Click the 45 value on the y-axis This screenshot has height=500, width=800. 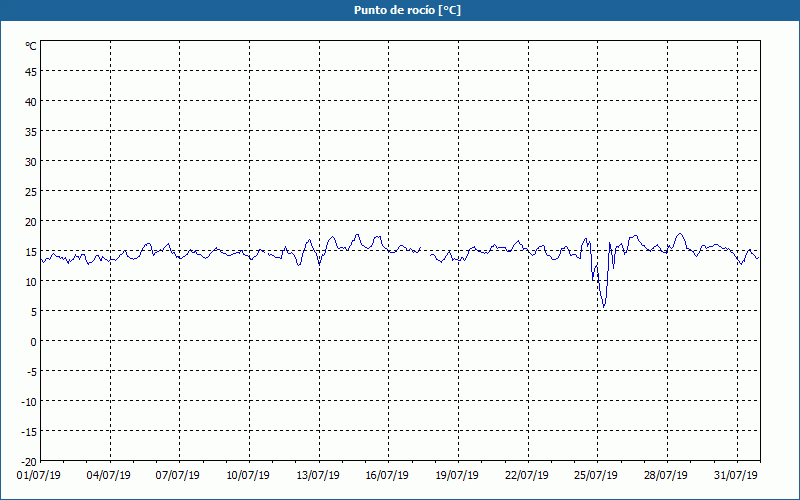tap(31, 72)
